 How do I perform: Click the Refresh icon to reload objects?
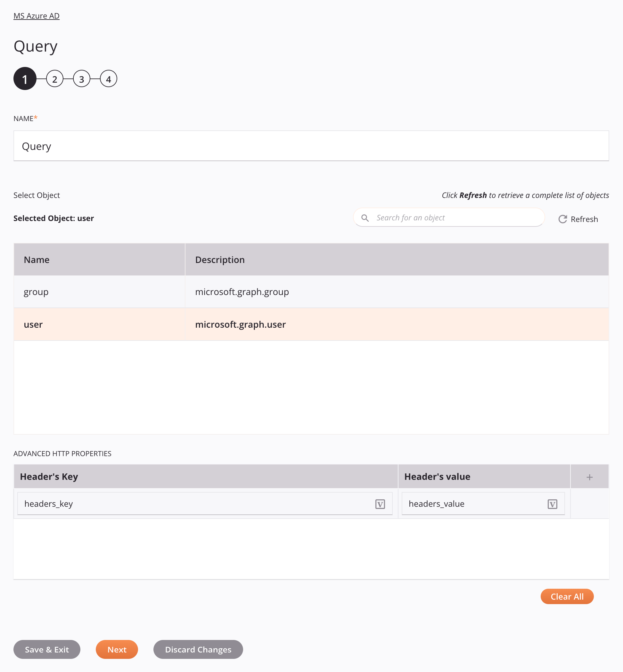[x=563, y=219]
